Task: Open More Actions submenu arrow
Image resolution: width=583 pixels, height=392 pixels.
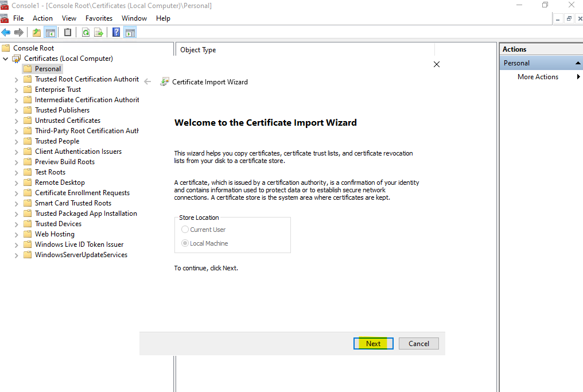Action: 578,76
